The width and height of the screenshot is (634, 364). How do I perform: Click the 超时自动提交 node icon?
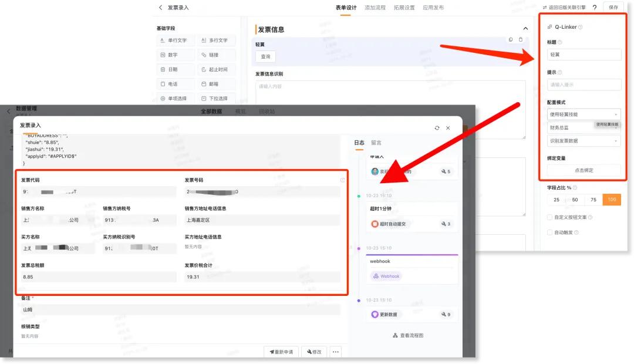(x=375, y=224)
